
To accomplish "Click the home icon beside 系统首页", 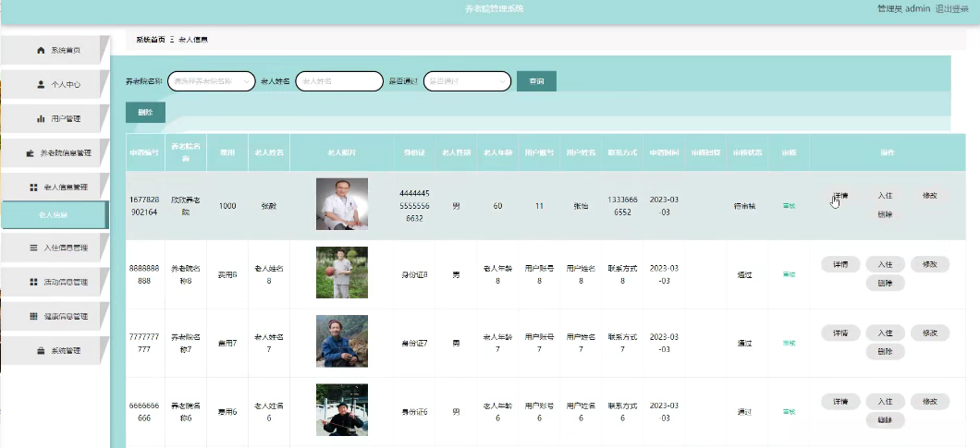I will click(x=42, y=50).
